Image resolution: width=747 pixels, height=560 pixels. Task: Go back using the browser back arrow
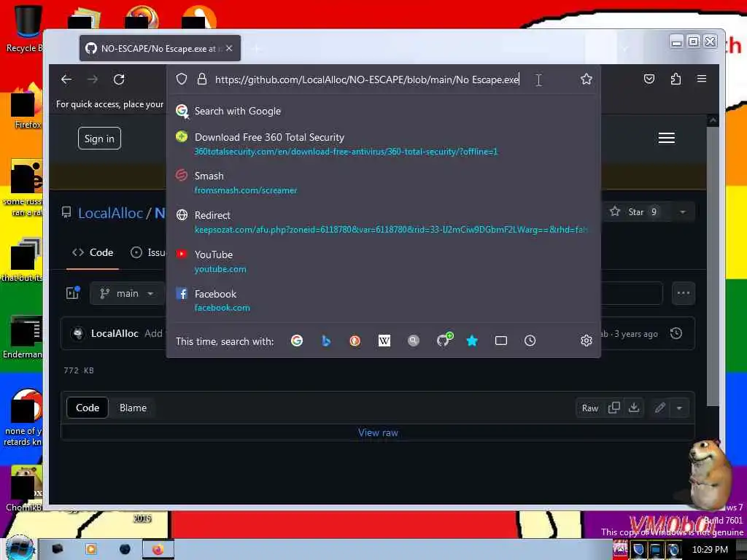66,79
